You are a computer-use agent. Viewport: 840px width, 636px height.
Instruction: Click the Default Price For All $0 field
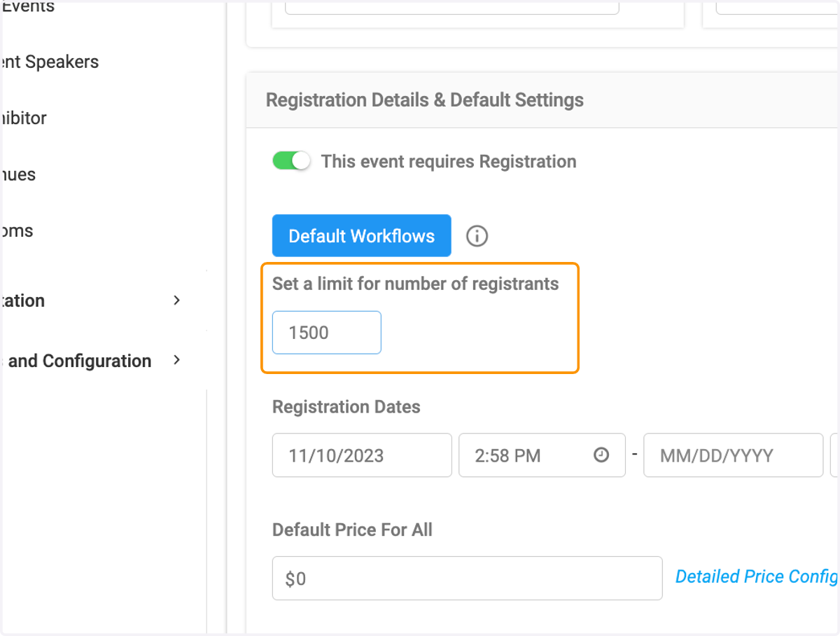point(467,579)
